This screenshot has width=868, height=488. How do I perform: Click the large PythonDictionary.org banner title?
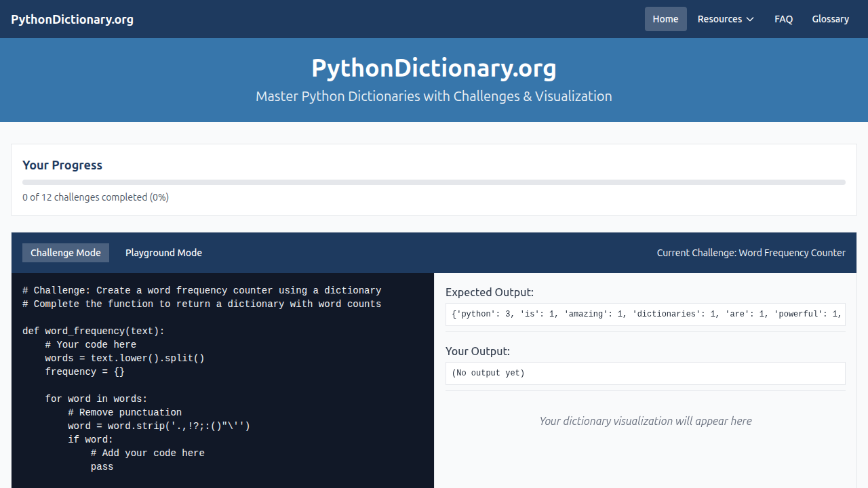[x=434, y=68]
